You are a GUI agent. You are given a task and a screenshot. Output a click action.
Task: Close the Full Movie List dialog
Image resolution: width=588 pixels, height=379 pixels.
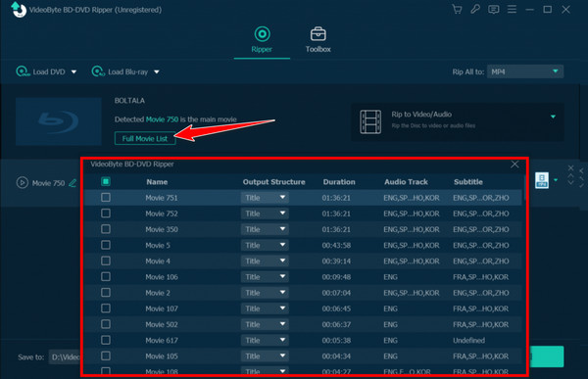514,165
